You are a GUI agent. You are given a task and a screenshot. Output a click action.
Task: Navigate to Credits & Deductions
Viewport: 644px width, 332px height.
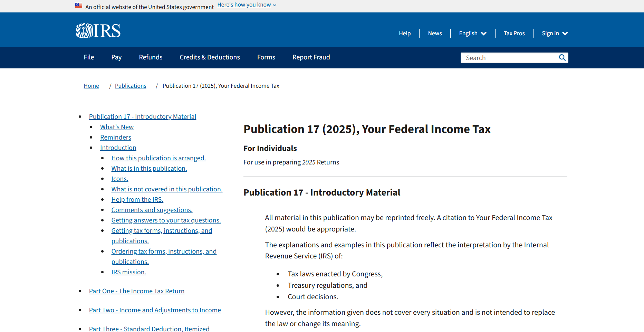click(x=210, y=57)
